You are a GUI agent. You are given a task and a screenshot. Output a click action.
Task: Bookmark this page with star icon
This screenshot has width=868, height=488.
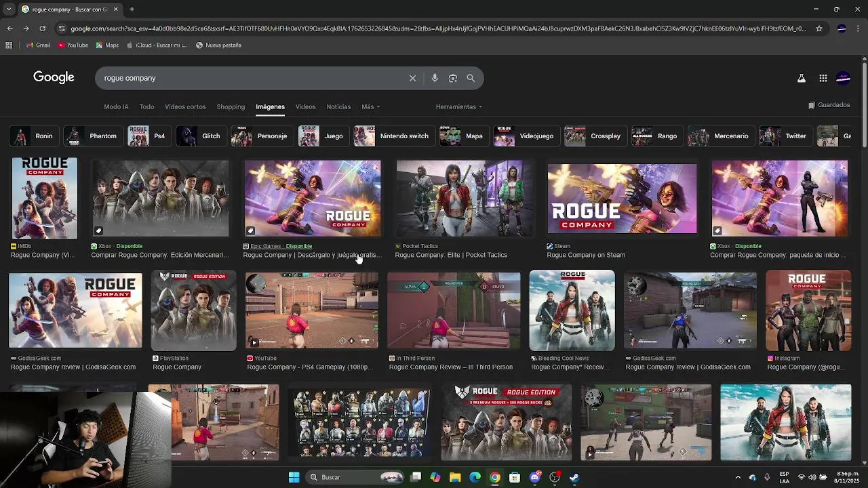click(819, 28)
